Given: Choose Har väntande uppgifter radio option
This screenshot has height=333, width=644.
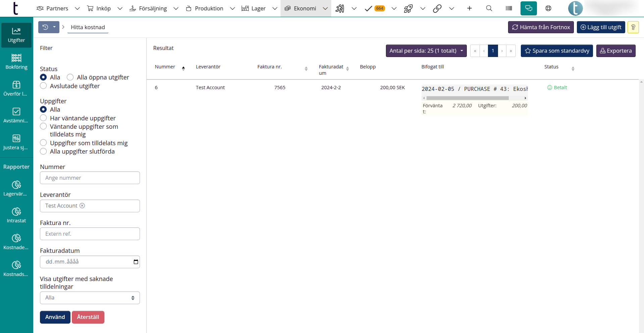Looking at the screenshot, I should 43,118.
